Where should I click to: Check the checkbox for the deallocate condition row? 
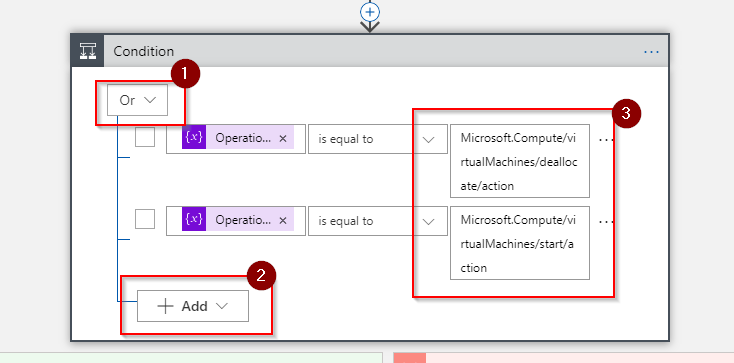coord(145,137)
